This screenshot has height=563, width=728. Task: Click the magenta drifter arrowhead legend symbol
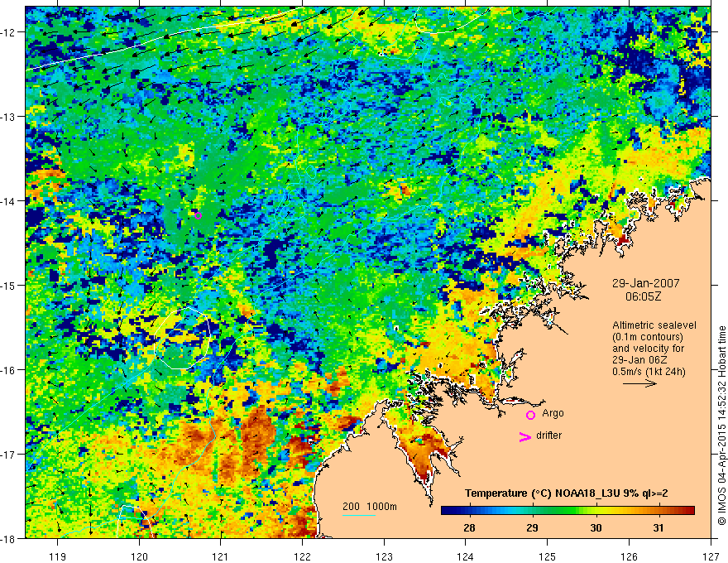[525, 437]
